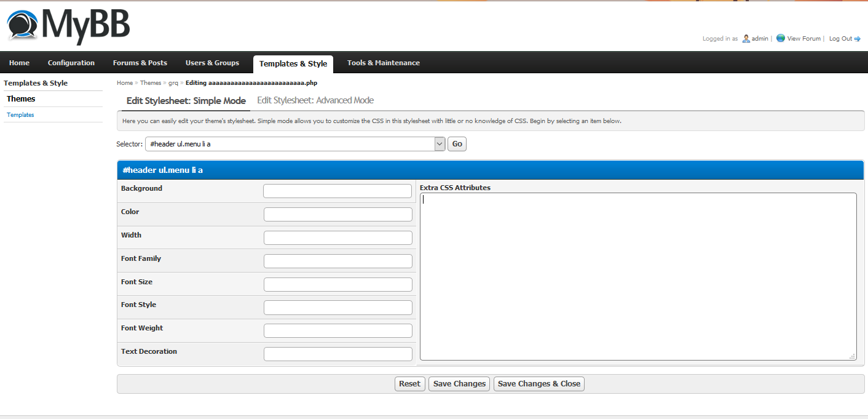
Task: Open the Selector dropdown
Action: pyautogui.click(x=440, y=144)
